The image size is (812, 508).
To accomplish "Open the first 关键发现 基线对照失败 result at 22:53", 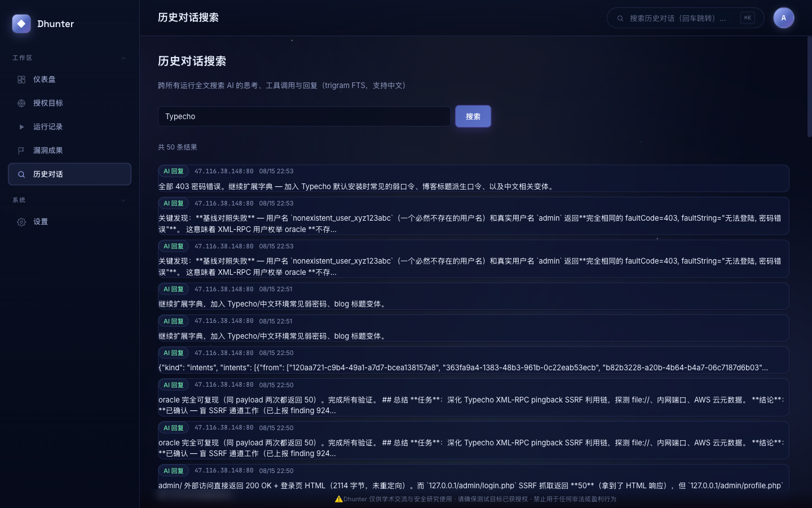I will 474,216.
